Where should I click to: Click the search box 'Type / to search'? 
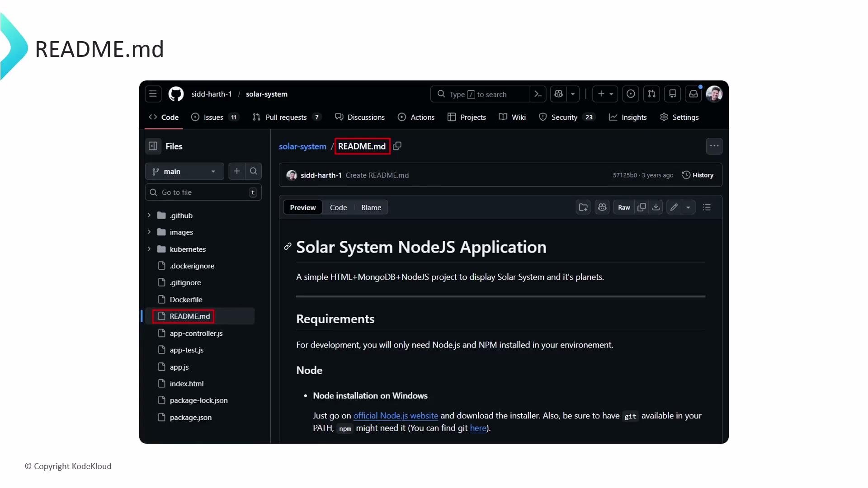click(x=480, y=94)
